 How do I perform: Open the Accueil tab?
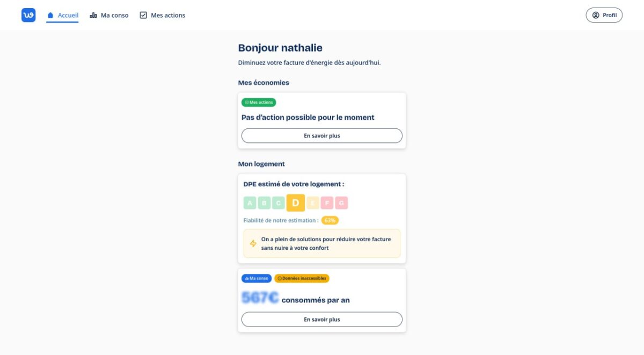pyautogui.click(x=62, y=16)
